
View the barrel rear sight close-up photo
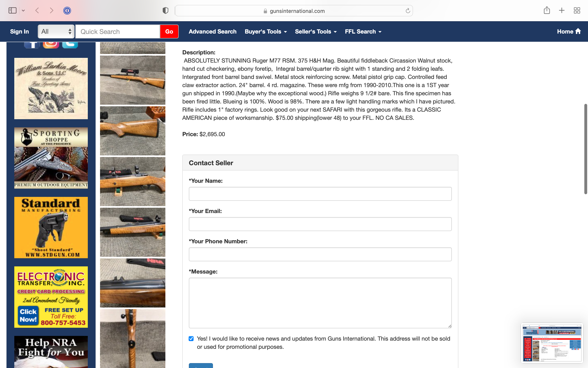pos(133,283)
